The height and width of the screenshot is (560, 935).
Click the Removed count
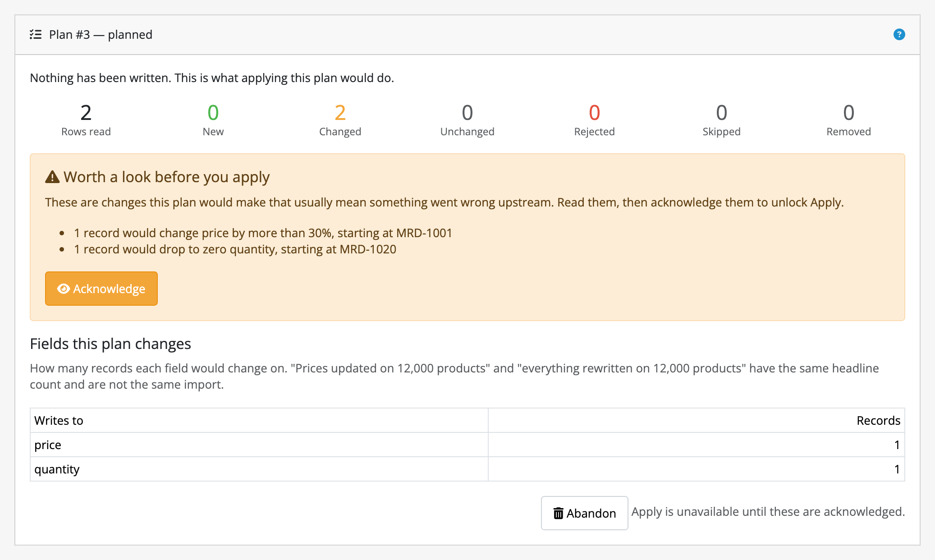pyautogui.click(x=849, y=113)
